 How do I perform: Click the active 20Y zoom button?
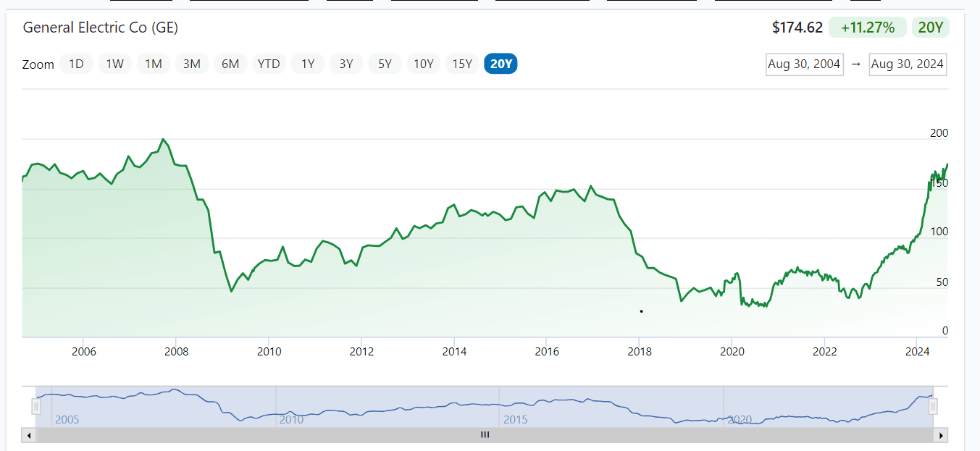501,64
